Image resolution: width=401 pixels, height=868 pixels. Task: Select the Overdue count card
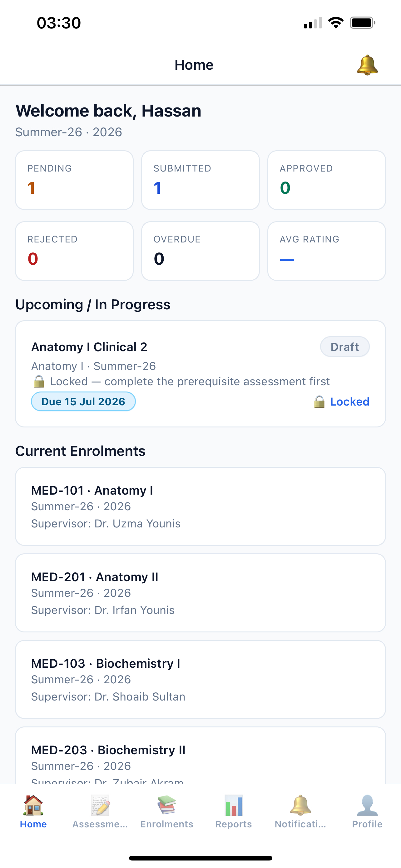200,251
